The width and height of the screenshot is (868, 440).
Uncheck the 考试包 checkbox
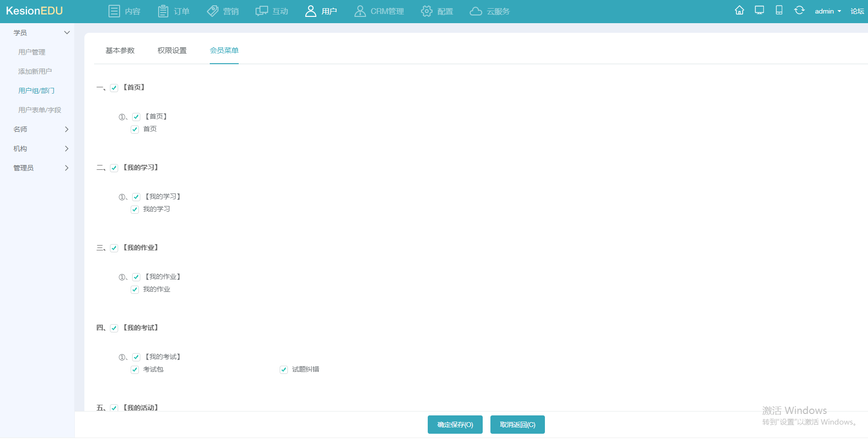click(135, 370)
